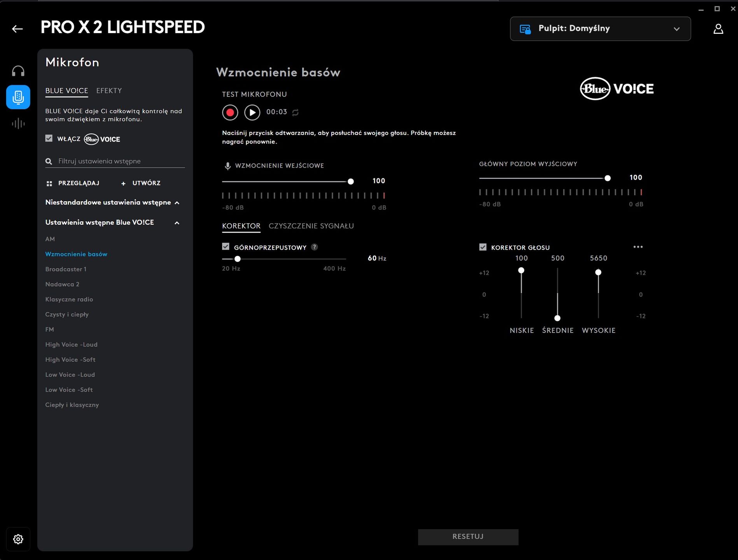Play back the recorded mic sample
The image size is (738, 560).
(x=252, y=112)
